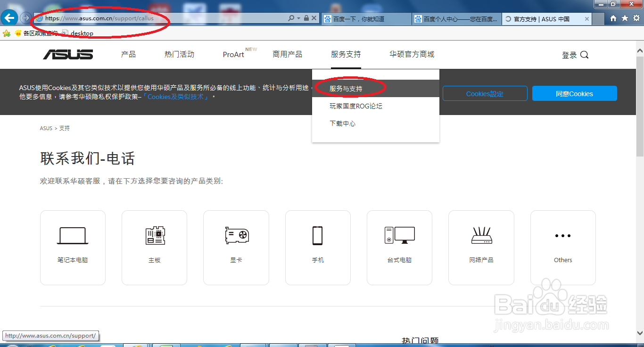Open search via the magnifier icon
The width and height of the screenshot is (644, 347).
(x=585, y=55)
